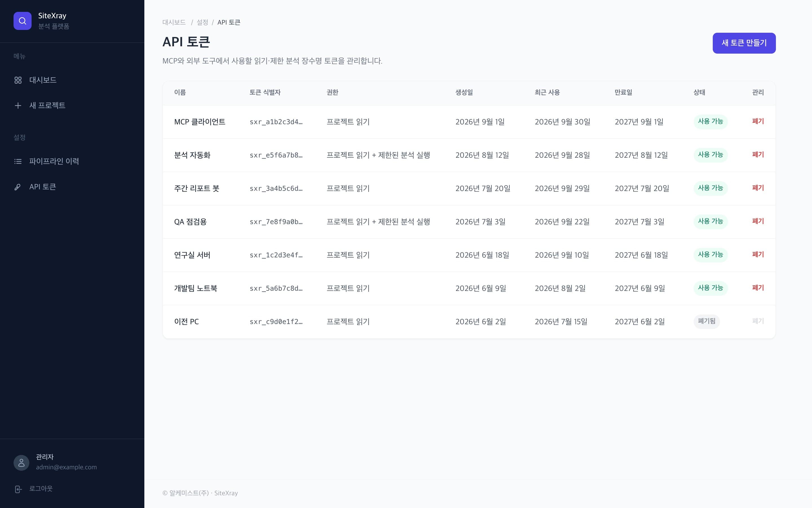Click the 대시보드 grid icon in sidebar

(18, 80)
